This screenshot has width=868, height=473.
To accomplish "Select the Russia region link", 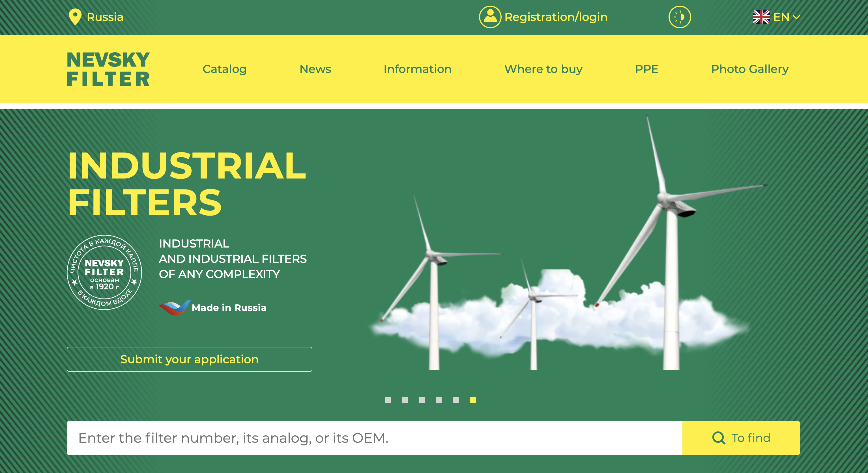I will click(105, 17).
